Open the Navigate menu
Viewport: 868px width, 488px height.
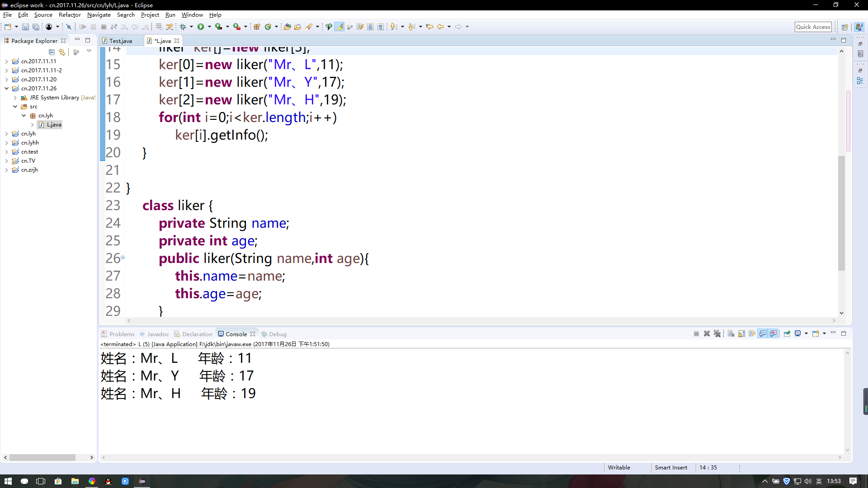coord(99,15)
